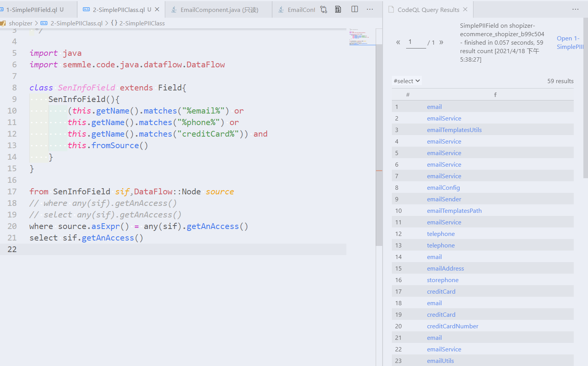Open source control changes icon
This screenshot has height=366, width=588.
(324, 10)
